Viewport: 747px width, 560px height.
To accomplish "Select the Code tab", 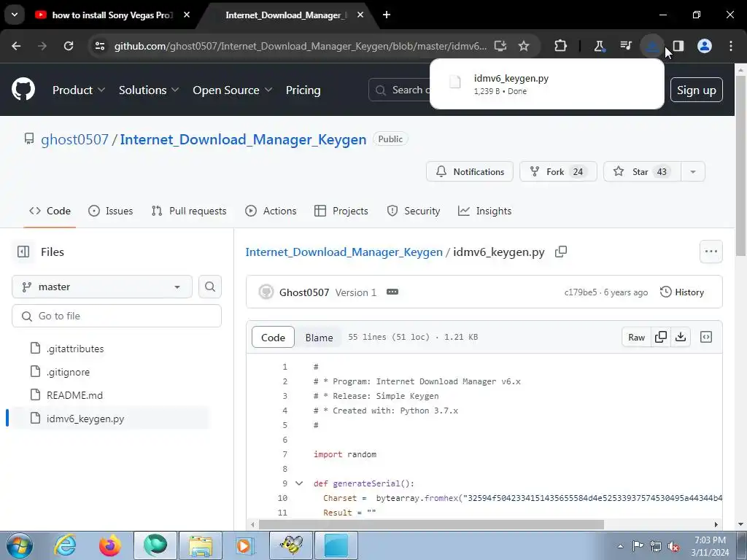I will 50,211.
